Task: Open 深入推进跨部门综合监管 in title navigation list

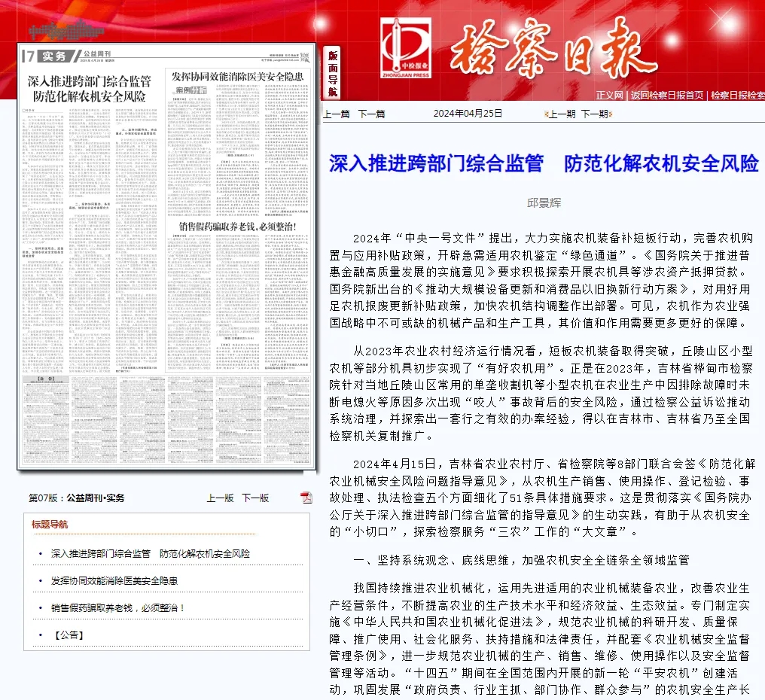Action: (151, 554)
